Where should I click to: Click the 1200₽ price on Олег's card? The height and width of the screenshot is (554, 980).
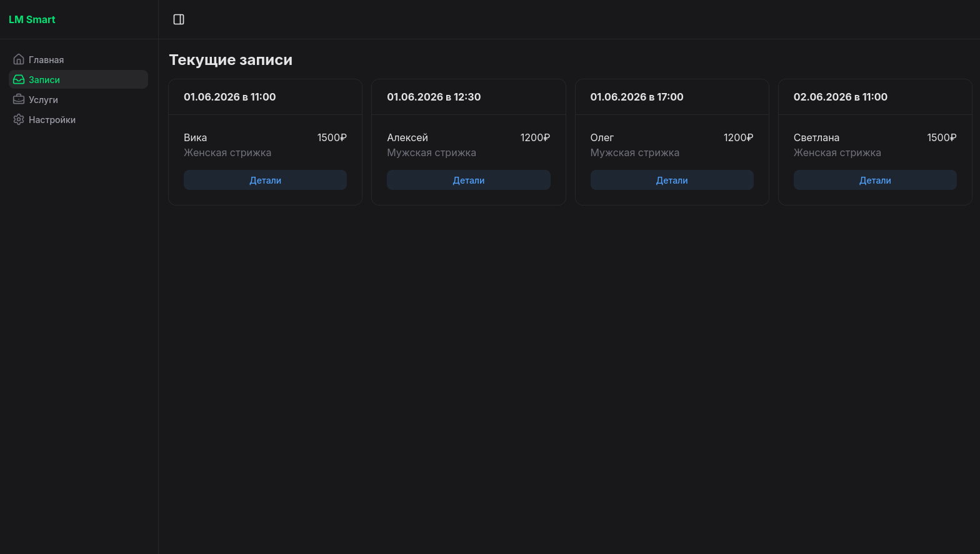tap(738, 137)
